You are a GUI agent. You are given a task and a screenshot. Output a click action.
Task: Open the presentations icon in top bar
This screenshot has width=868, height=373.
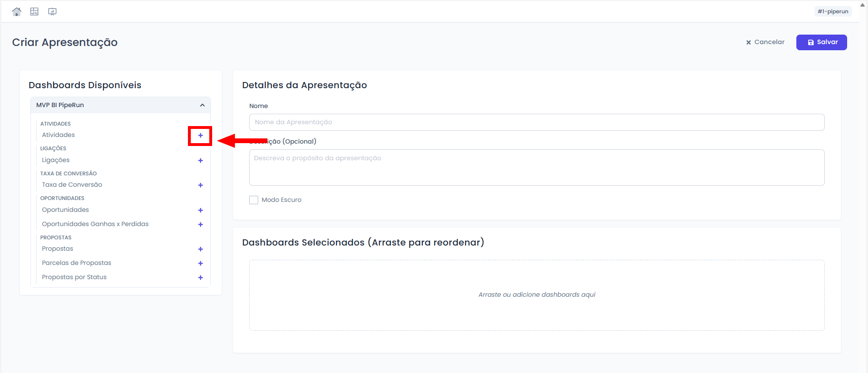[52, 12]
